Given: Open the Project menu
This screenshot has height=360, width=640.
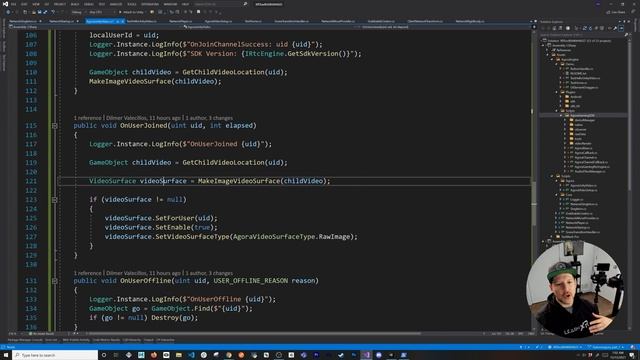Looking at the screenshot, I should (x=60, y=4).
